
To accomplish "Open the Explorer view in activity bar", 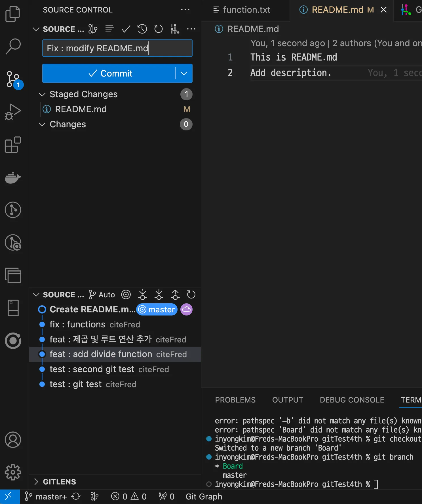I will (13, 14).
